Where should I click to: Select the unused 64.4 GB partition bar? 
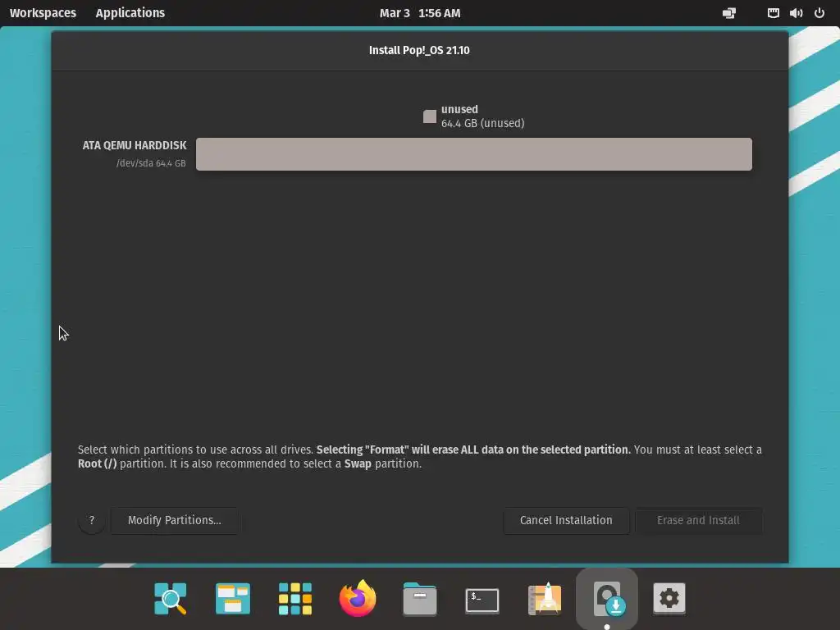(473, 154)
